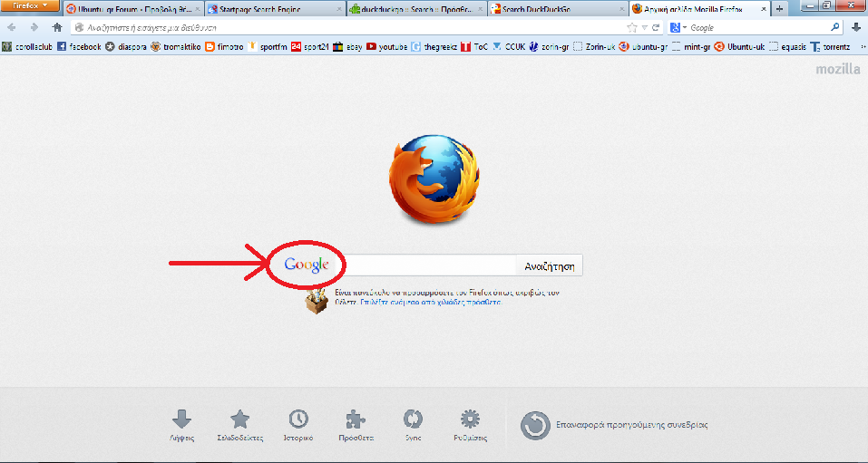Open Bookmarks (Σελιδοδείκτες) star icon
Viewport: 868px width, 463px height.
(239, 420)
